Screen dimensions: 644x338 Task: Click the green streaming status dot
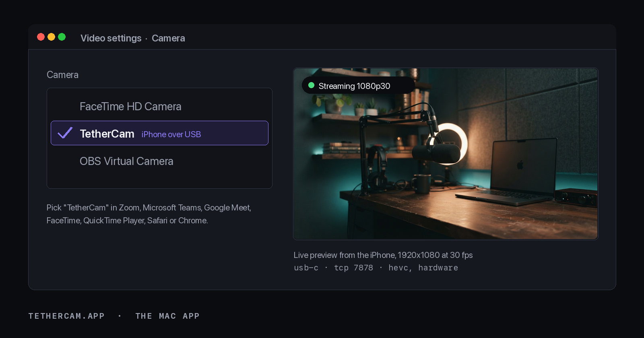tap(311, 85)
